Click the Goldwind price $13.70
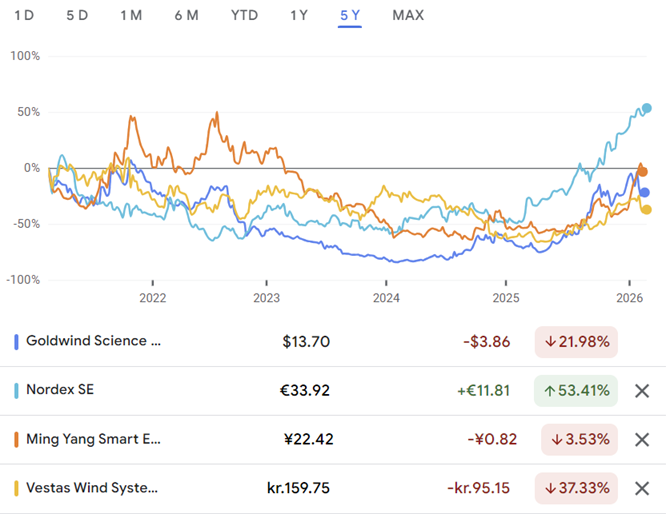Image resolution: width=666 pixels, height=514 pixels. [x=306, y=342]
